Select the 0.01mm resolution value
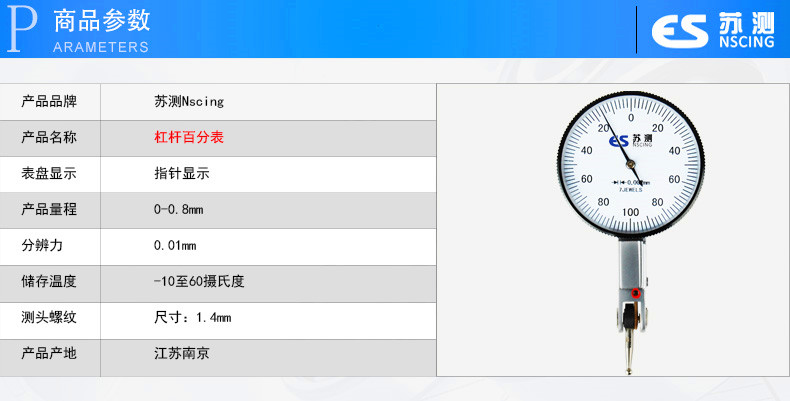The width and height of the screenshot is (790, 401). click(175, 246)
